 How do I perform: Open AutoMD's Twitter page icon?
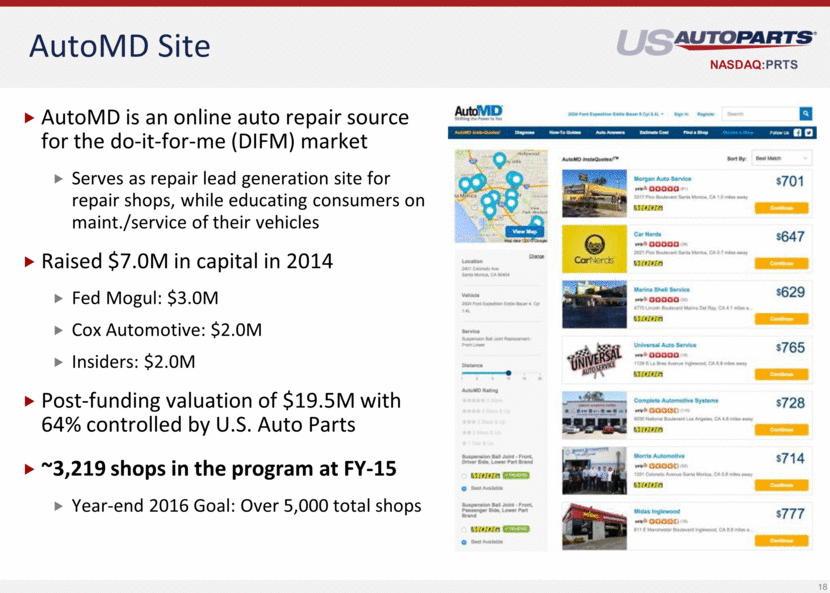coord(809,133)
